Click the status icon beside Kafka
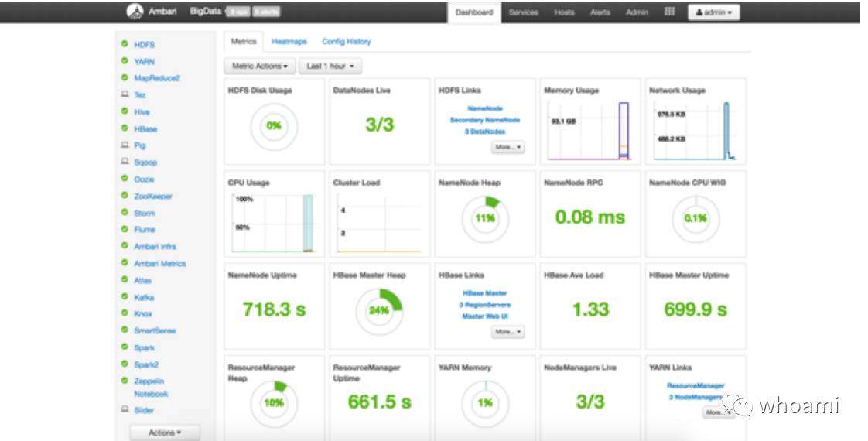868x441 pixels. (x=125, y=296)
